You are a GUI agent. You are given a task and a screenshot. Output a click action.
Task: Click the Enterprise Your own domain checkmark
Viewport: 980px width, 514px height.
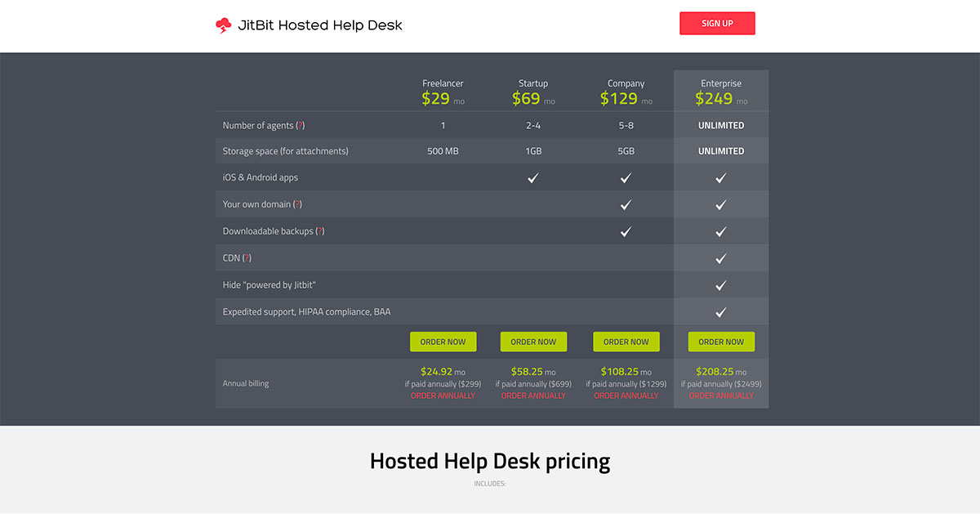[721, 204]
